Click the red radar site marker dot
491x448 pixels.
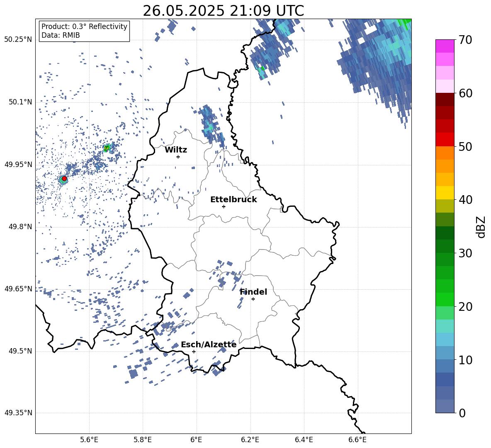(64, 179)
